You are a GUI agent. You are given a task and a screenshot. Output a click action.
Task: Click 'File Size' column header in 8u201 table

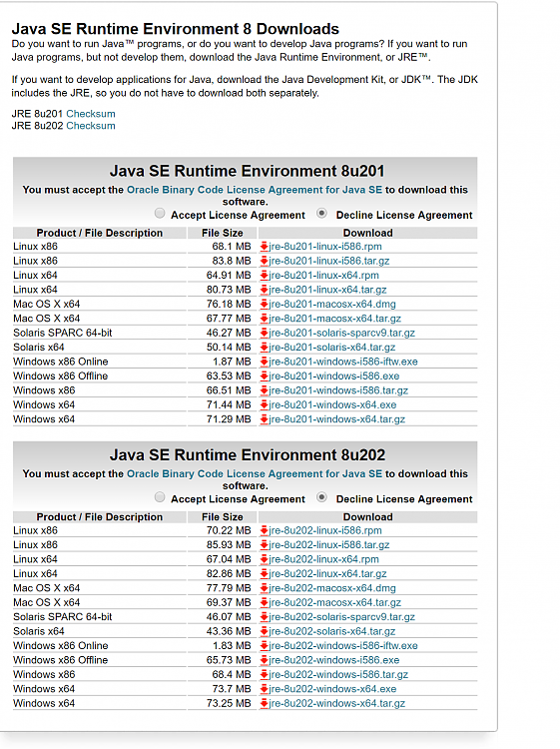[x=222, y=233]
